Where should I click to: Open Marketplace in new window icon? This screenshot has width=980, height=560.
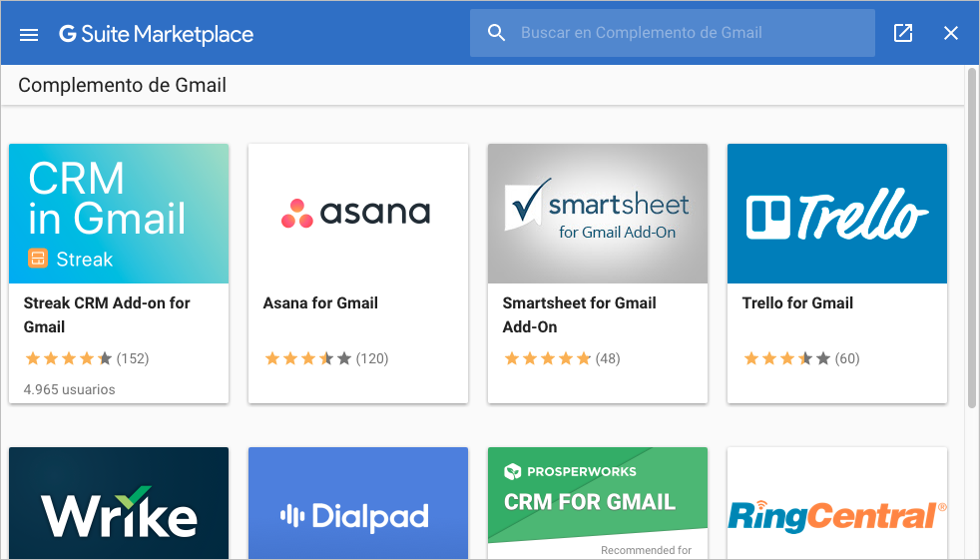(903, 33)
